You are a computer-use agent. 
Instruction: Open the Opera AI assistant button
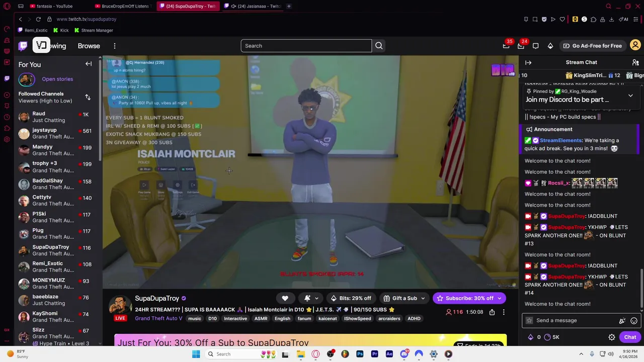[624, 19]
